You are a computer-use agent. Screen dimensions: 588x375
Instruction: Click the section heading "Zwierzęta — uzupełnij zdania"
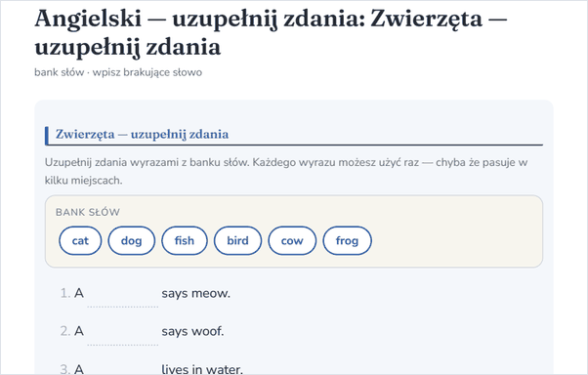[x=142, y=134]
